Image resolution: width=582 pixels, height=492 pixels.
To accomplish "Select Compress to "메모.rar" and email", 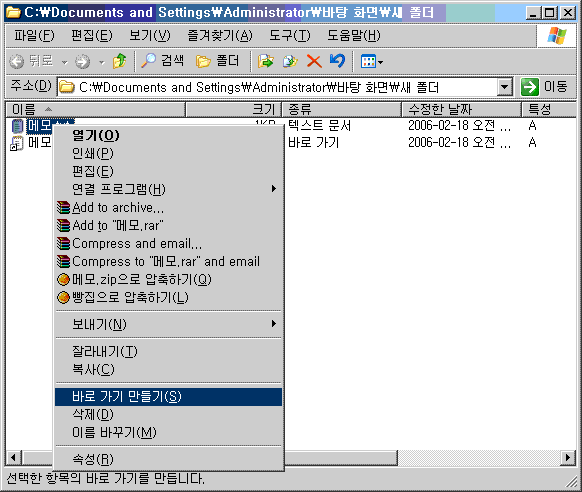I will [168, 261].
